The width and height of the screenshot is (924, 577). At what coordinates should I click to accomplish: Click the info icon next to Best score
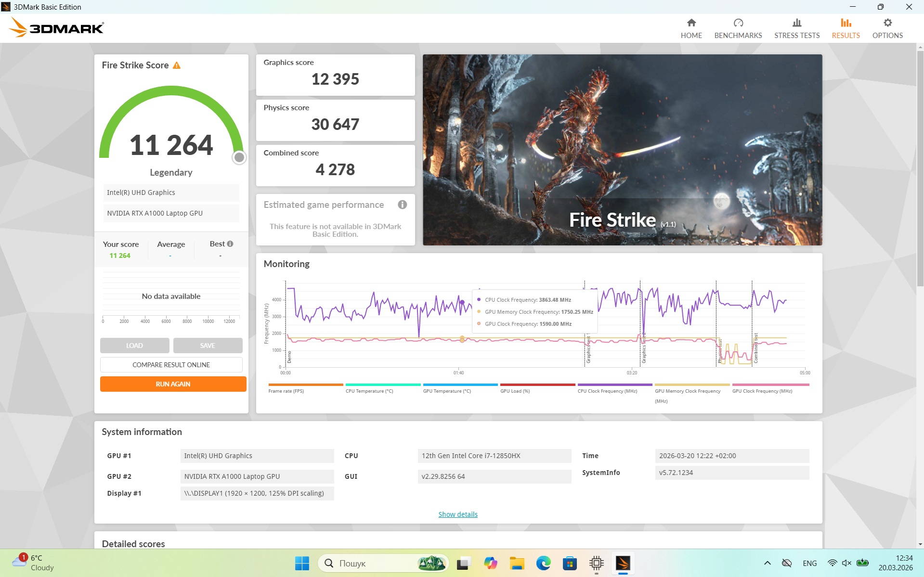[230, 244]
